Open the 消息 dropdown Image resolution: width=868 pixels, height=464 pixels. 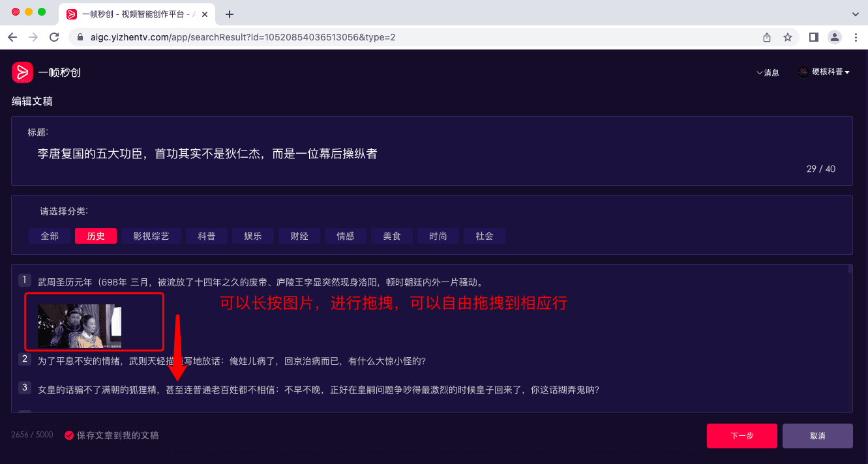(769, 72)
